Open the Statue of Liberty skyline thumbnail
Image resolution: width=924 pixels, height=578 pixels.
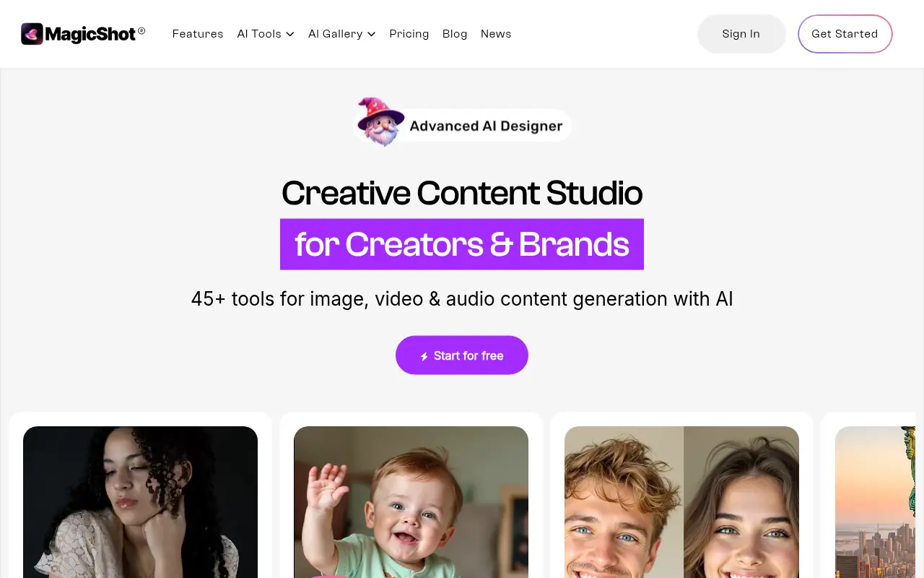pos(875,502)
